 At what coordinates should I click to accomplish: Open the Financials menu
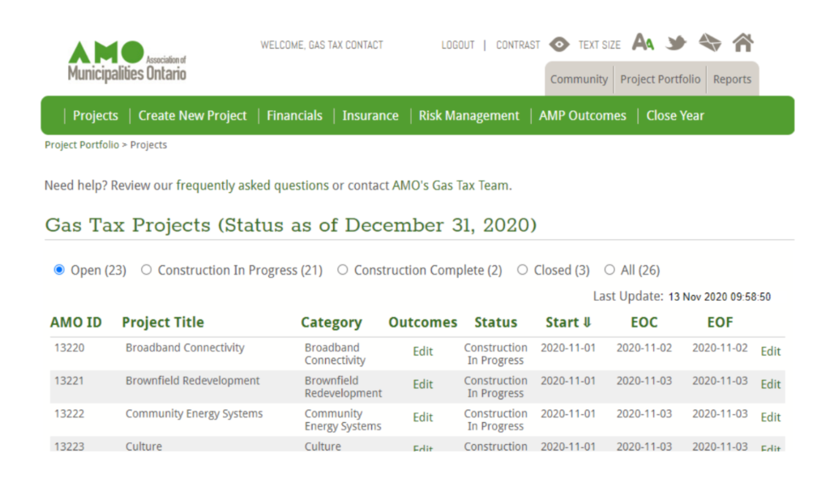(x=294, y=115)
